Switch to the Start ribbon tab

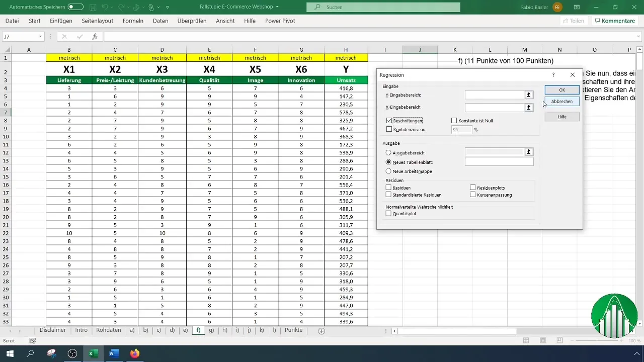point(35,21)
